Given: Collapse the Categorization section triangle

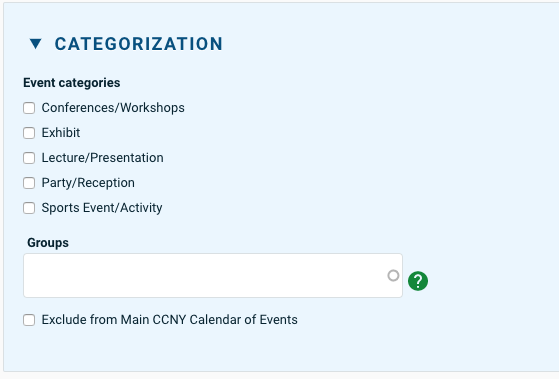Looking at the screenshot, I should [36, 43].
